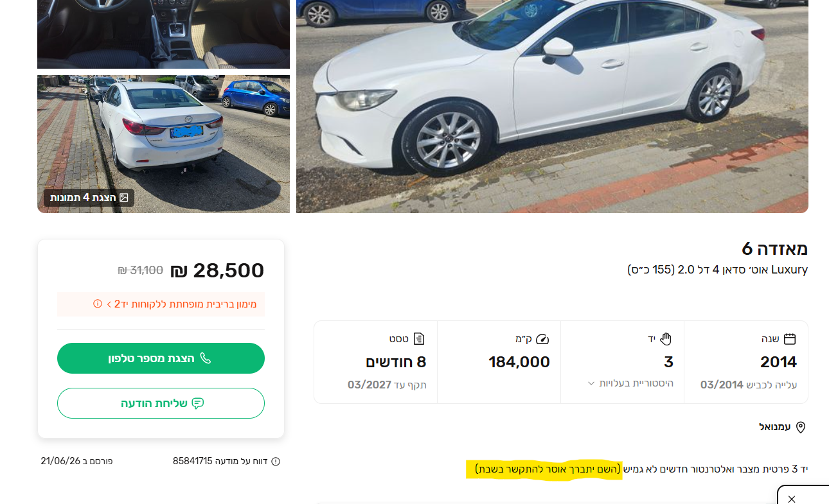Click the info icon beside the financing offer
The height and width of the screenshot is (504, 829).
pos(98,304)
